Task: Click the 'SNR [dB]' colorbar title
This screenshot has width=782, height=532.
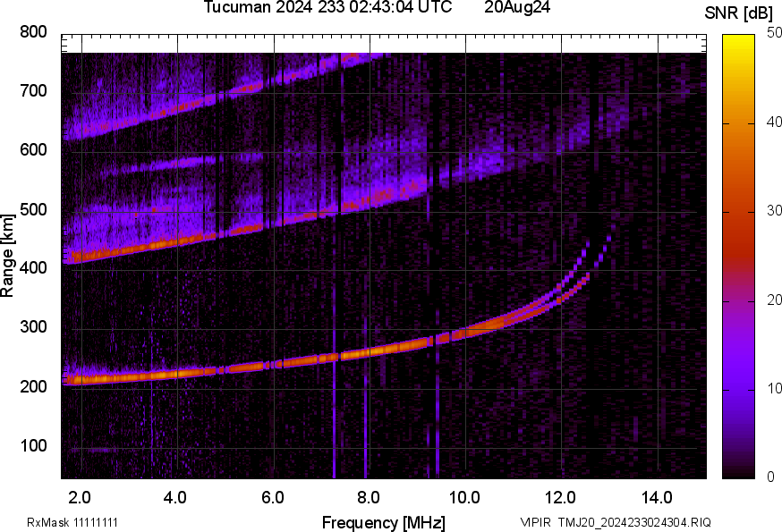Action: (739, 13)
